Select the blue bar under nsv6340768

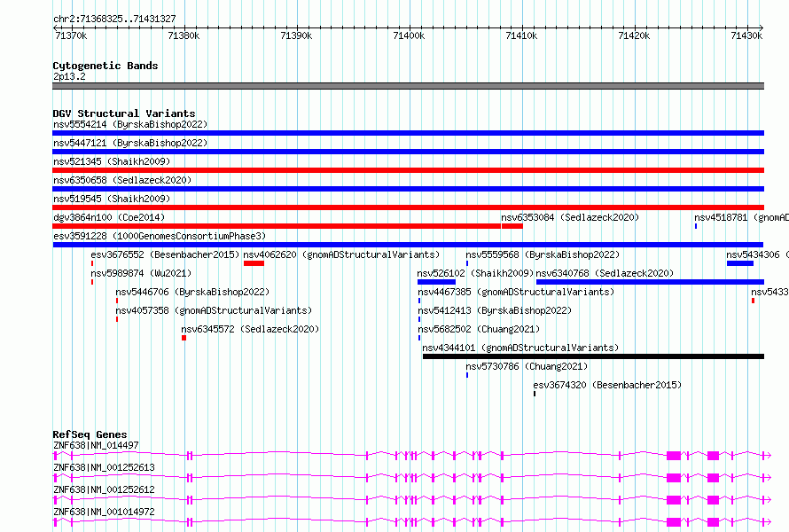(x=650, y=282)
